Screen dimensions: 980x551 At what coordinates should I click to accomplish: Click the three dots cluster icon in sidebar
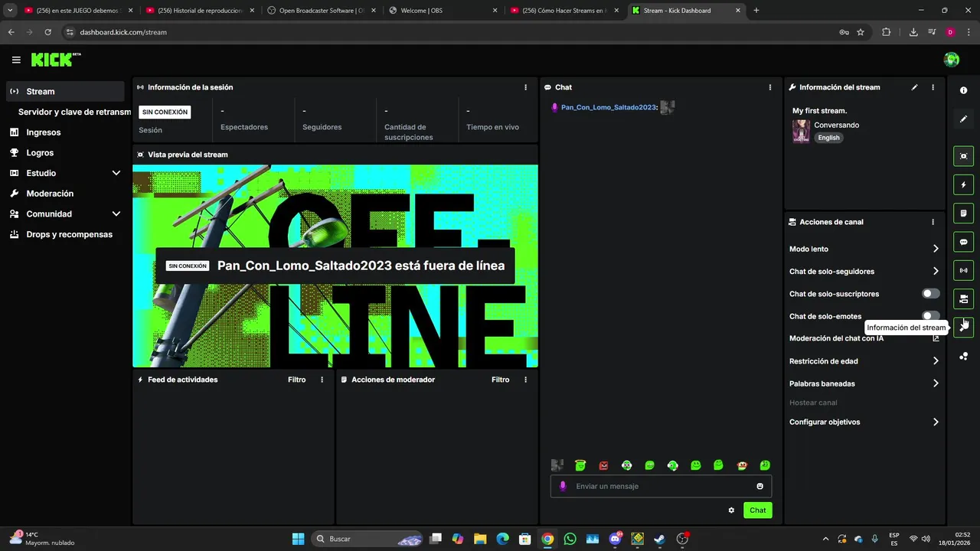(963, 356)
